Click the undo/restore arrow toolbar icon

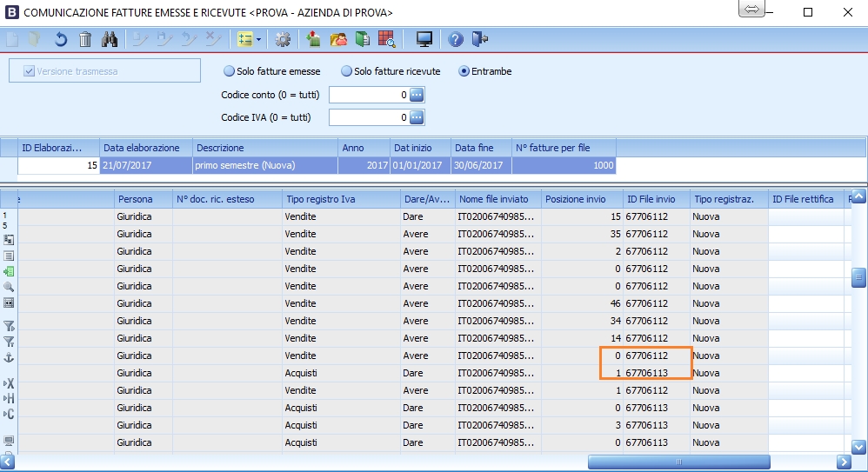[x=61, y=39]
